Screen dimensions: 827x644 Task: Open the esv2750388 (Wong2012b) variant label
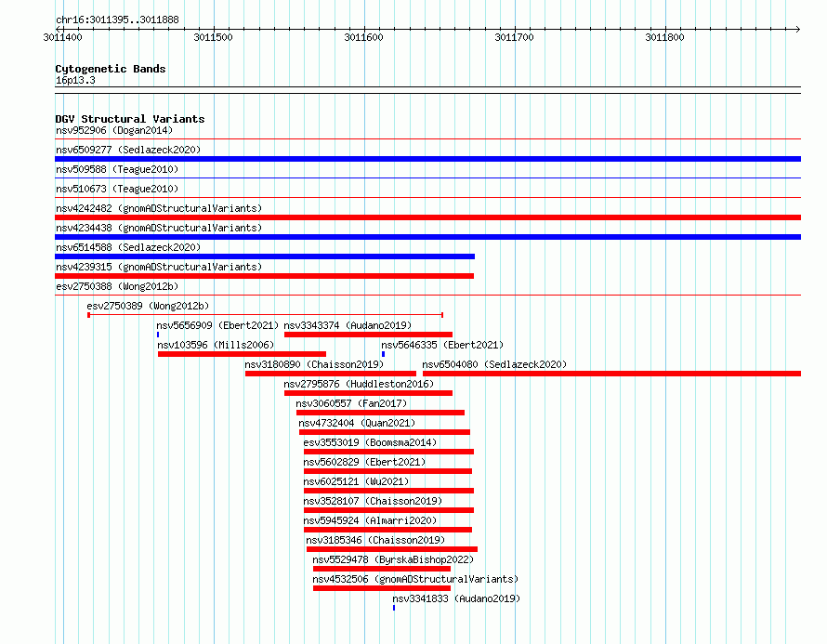tap(117, 286)
